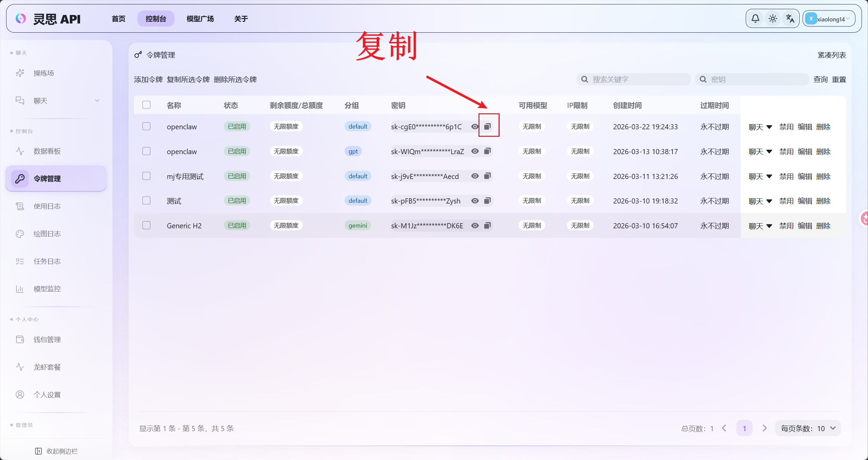Reveal the sk-cgE0 key with eye icon
Image resolution: width=868 pixels, height=460 pixels.
[x=475, y=127]
